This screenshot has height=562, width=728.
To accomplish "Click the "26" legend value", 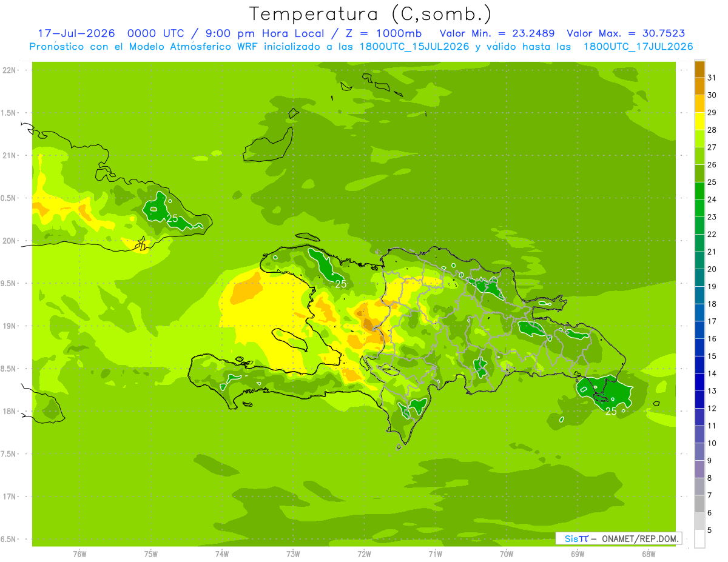I will point(712,165).
